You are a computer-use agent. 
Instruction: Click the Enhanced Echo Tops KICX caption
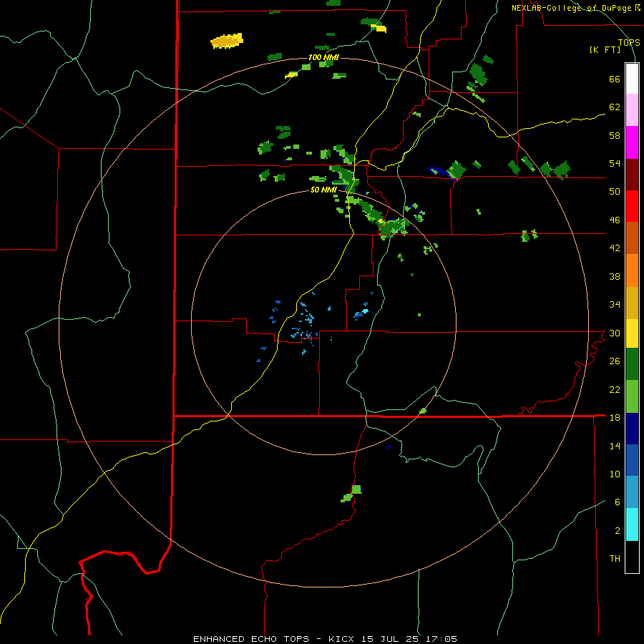pyautogui.click(x=325, y=639)
